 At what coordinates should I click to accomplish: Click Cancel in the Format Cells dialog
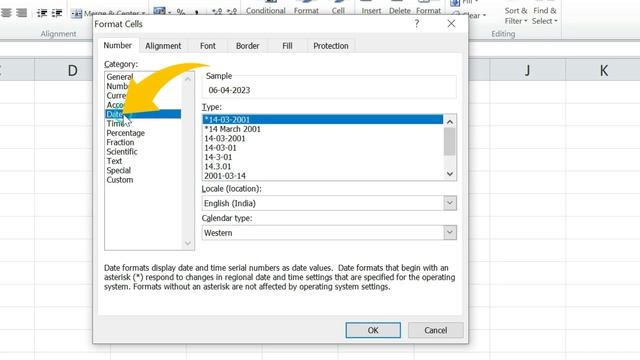pyautogui.click(x=436, y=330)
